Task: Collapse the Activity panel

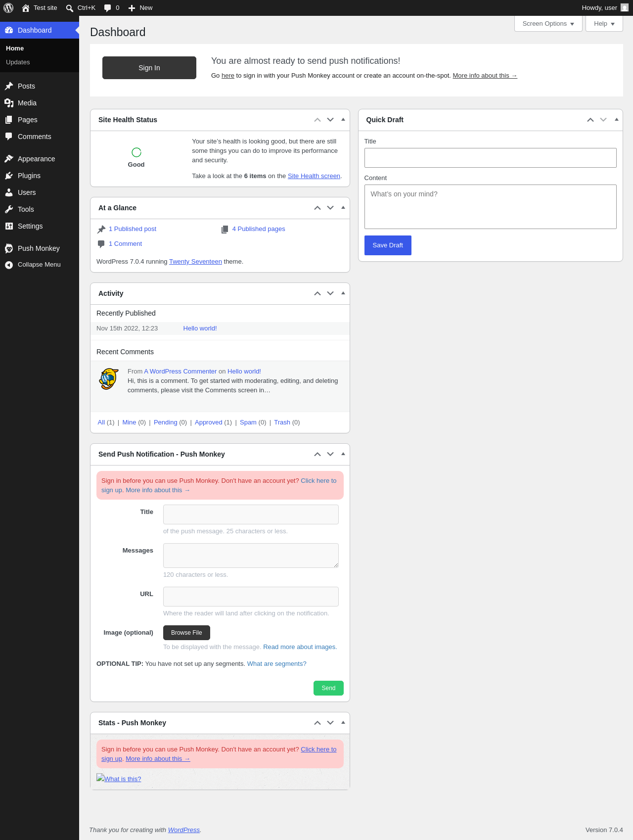Action: pyautogui.click(x=343, y=293)
